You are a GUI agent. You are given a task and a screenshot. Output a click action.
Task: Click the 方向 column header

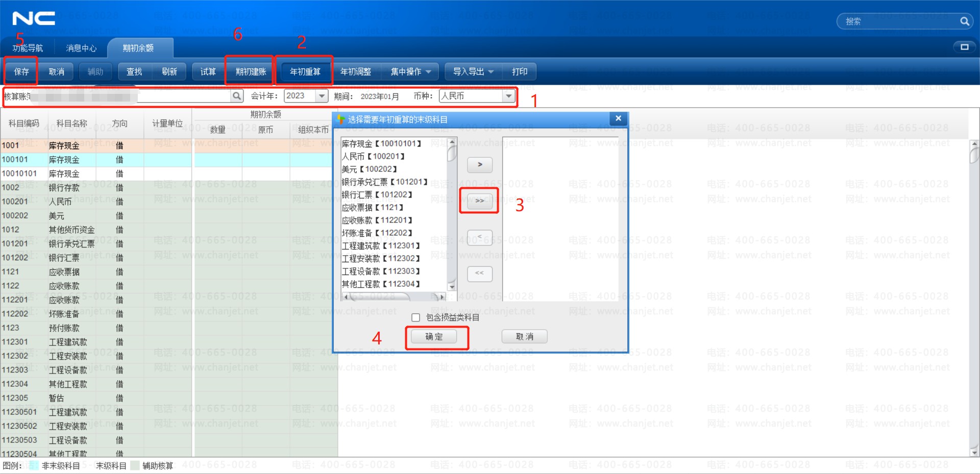tap(120, 123)
